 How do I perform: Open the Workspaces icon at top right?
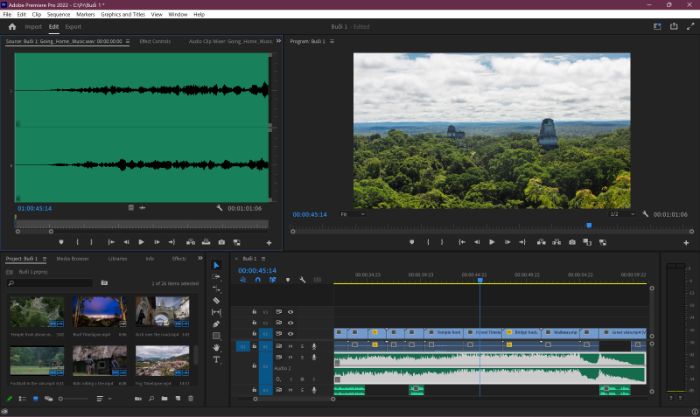coord(657,27)
